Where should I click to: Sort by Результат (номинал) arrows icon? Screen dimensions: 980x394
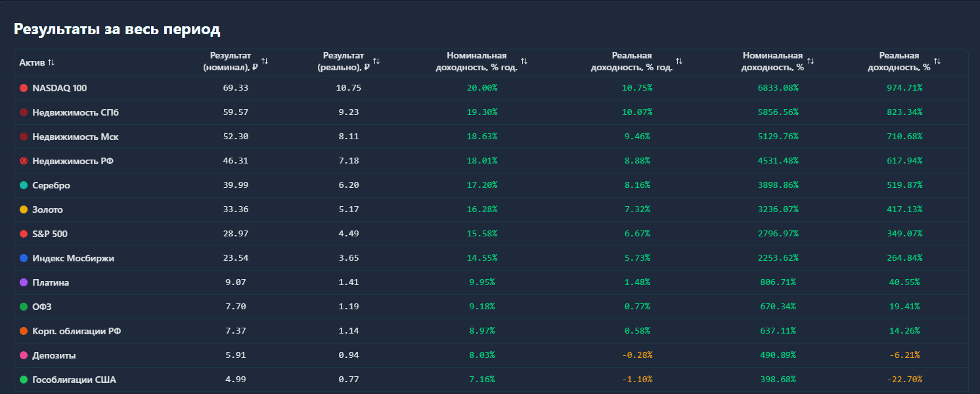click(x=264, y=61)
